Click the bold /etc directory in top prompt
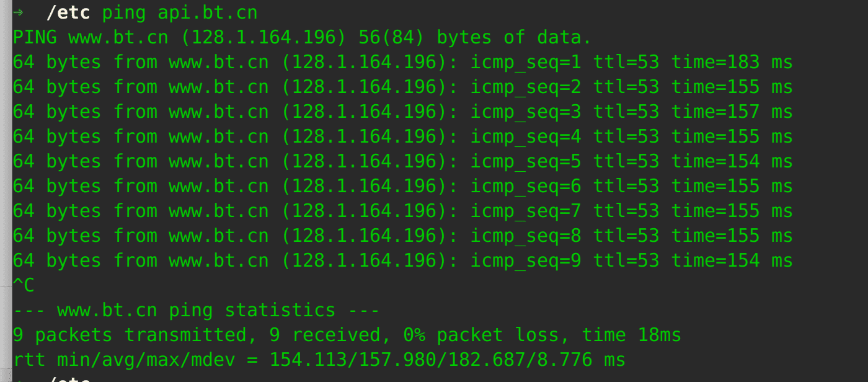868x382 pixels. 68,12
